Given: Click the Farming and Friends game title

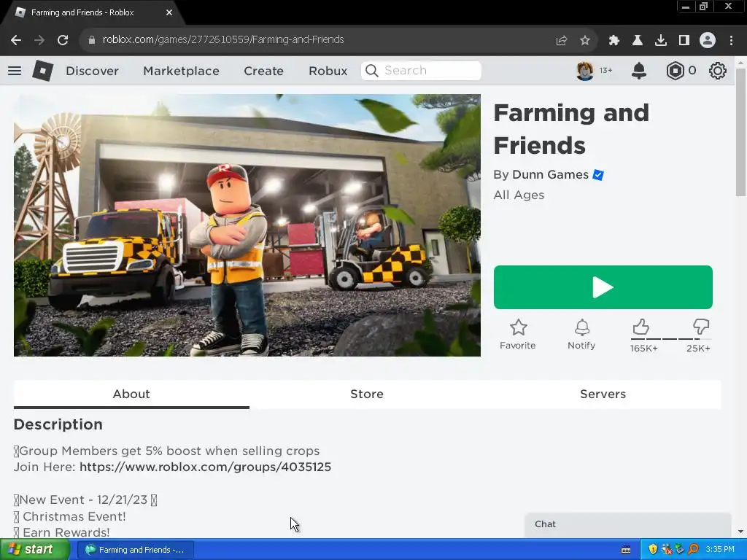Looking at the screenshot, I should pos(571,129).
